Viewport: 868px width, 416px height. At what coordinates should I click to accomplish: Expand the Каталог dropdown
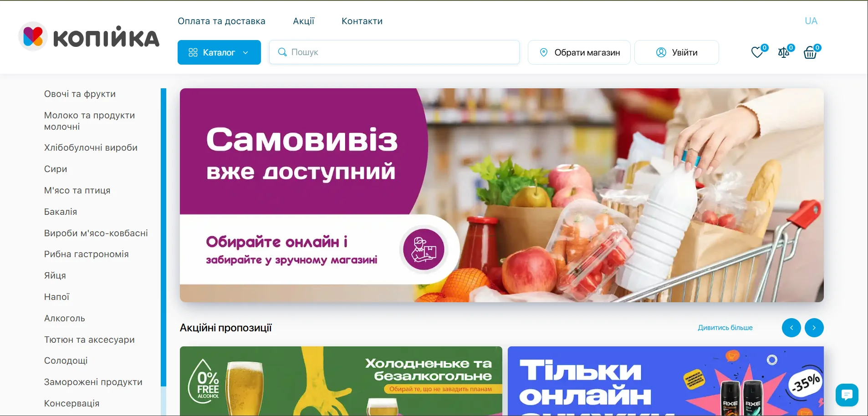click(219, 52)
